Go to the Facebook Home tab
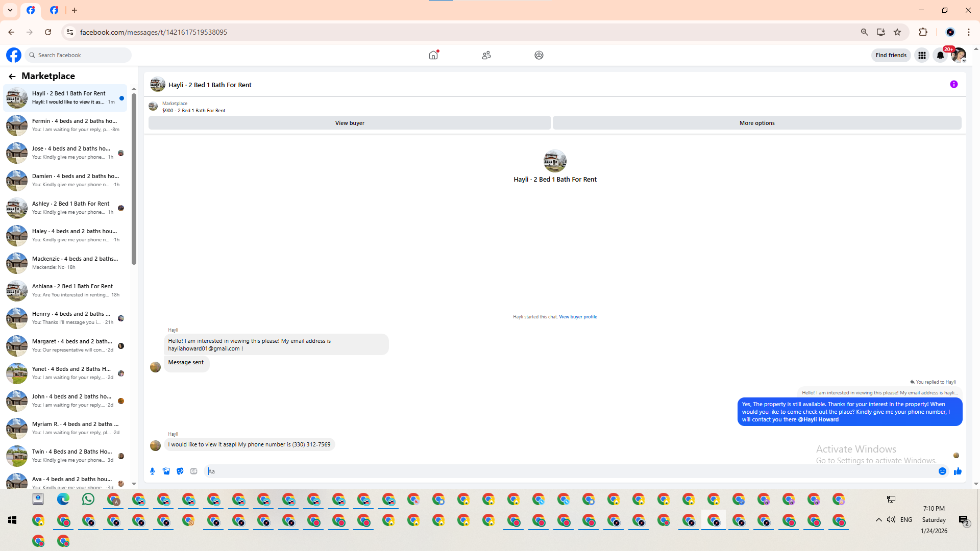This screenshot has height=551, width=980. [433, 55]
